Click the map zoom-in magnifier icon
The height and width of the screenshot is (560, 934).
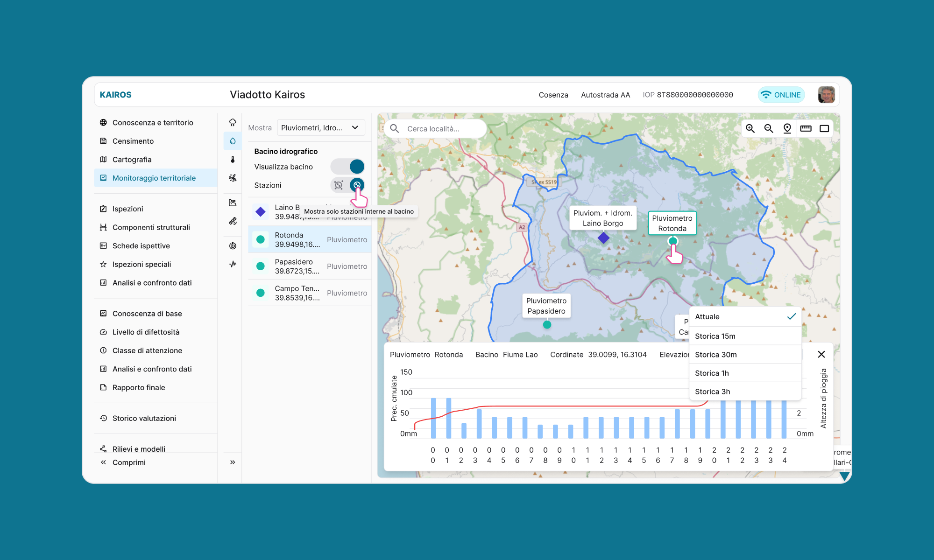(x=750, y=128)
